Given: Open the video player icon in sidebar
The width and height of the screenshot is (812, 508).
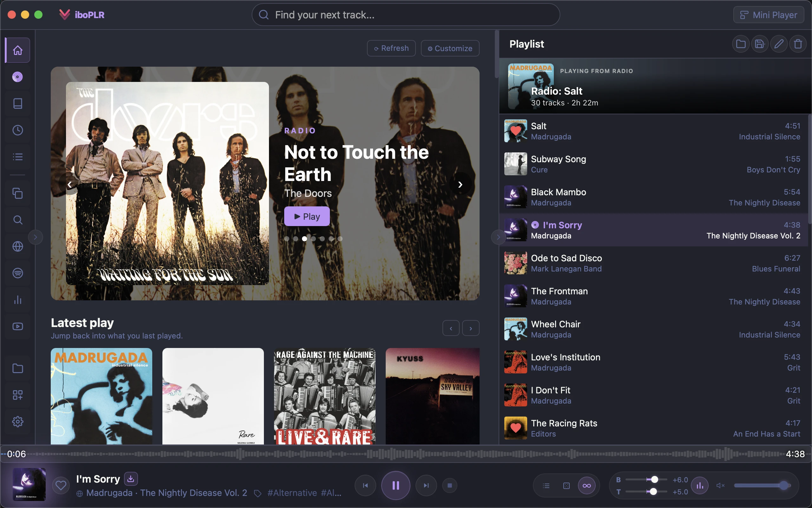Looking at the screenshot, I should coord(18,326).
